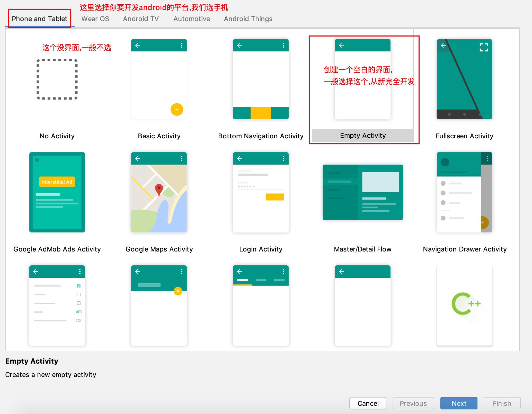532x414 pixels.
Task: Switch to the Phone and Tablet tab
Action: coord(40,19)
